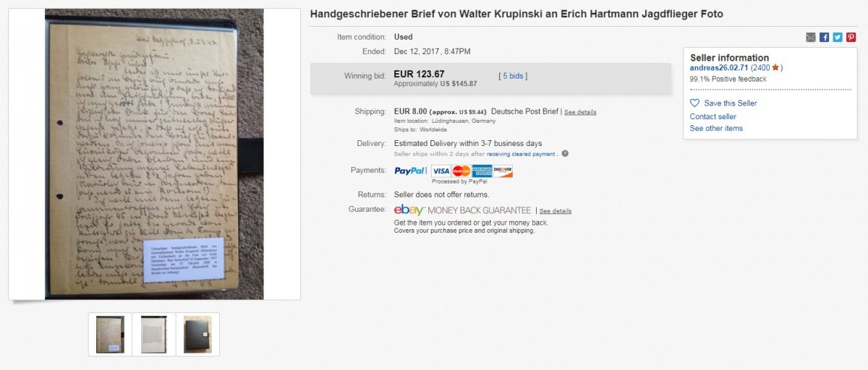Viewport: 868px width, 370px height.
Task: Open seller profile andreas26.02.71
Action: point(719,68)
